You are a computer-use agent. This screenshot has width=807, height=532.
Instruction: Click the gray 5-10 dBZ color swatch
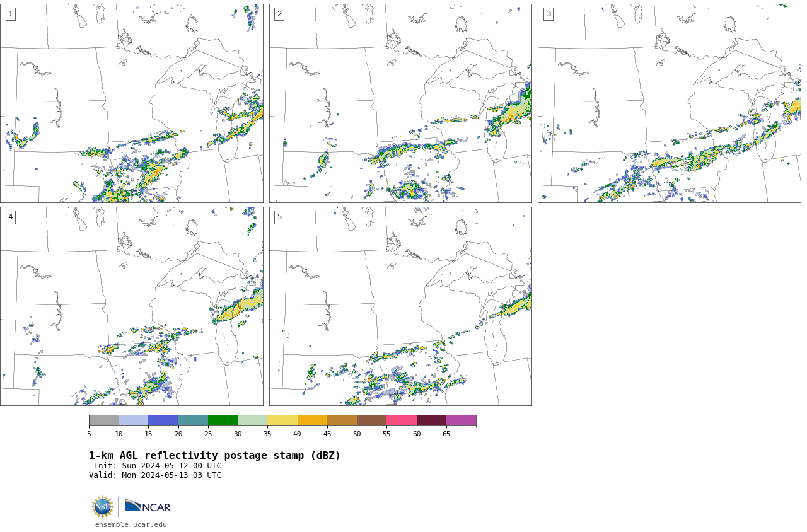tap(103, 420)
